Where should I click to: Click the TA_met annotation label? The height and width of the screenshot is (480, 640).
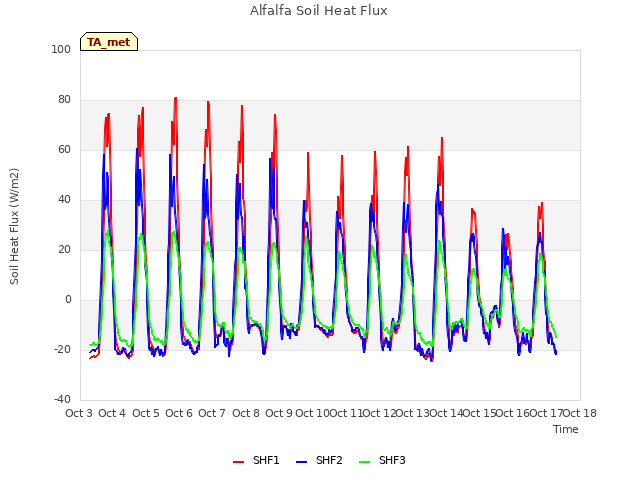click(109, 42)
